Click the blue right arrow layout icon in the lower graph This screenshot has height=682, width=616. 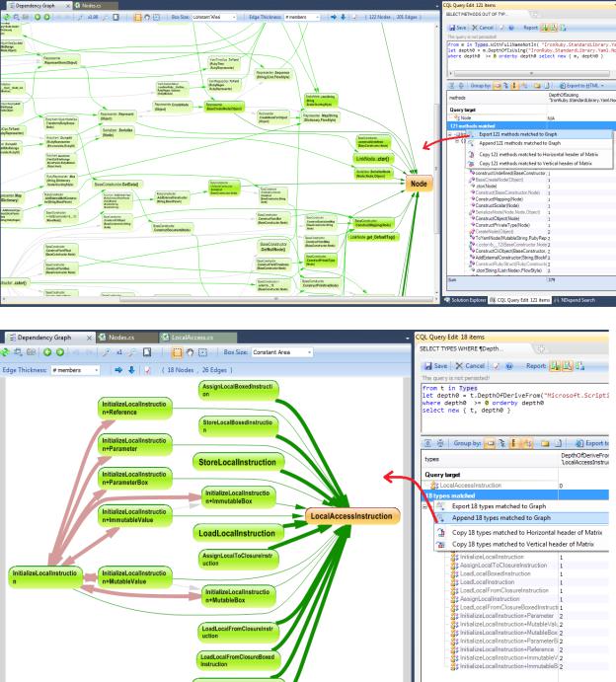click(118, 370)
